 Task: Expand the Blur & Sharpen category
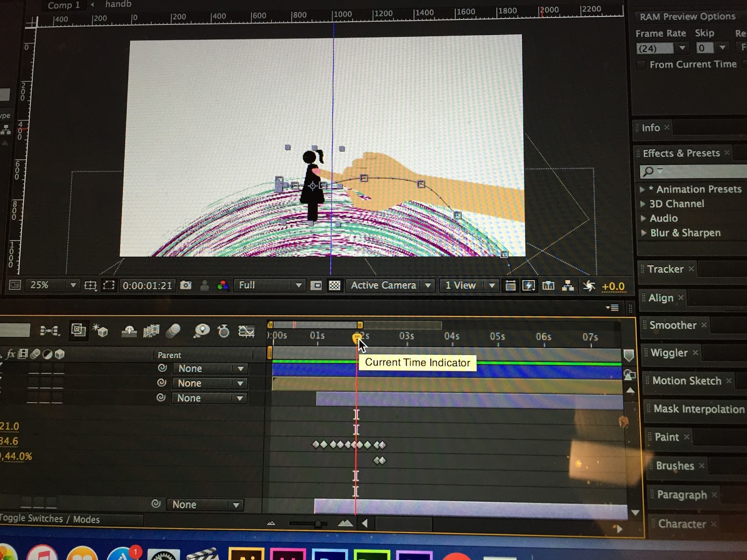coord(644,233)
